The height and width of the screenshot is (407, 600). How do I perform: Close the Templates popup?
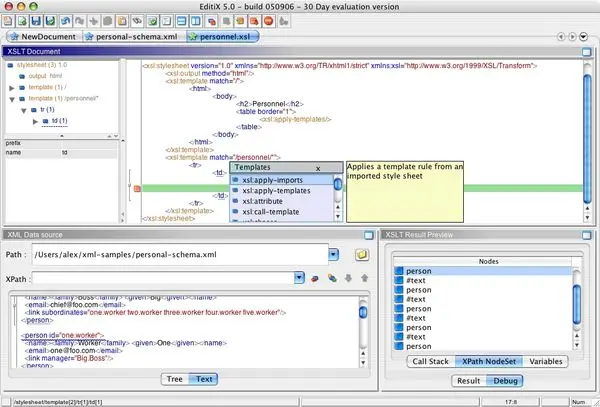pyautogui.click(x=318, y=168)
